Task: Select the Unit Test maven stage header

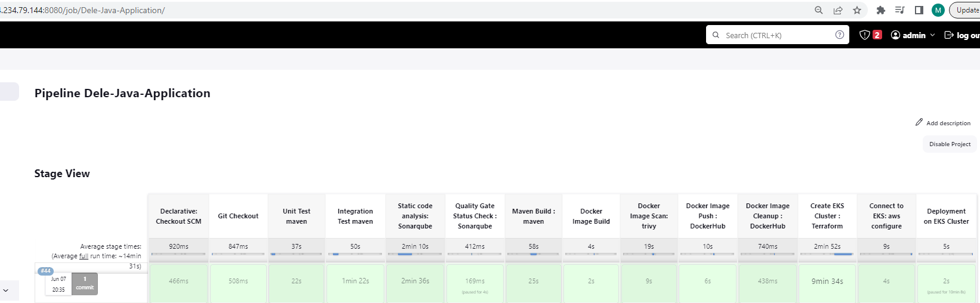Action: (x=297, y=216)
